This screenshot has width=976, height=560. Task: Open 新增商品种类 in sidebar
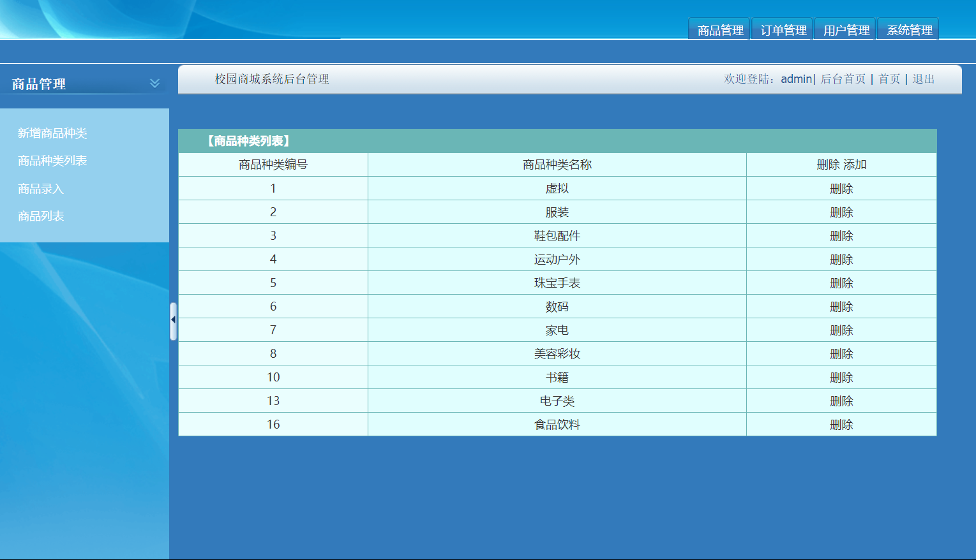52,133
